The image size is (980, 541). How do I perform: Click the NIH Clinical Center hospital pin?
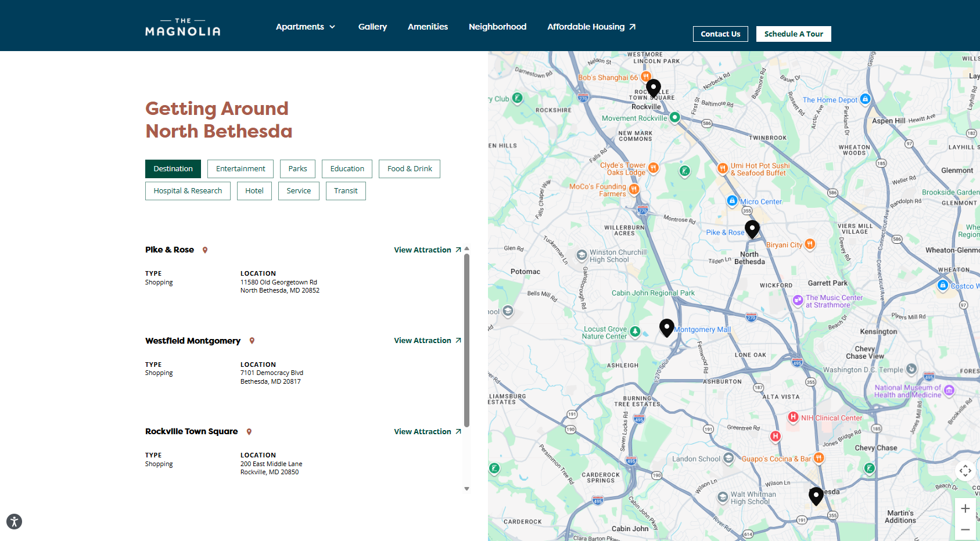(x=793, y=417)
